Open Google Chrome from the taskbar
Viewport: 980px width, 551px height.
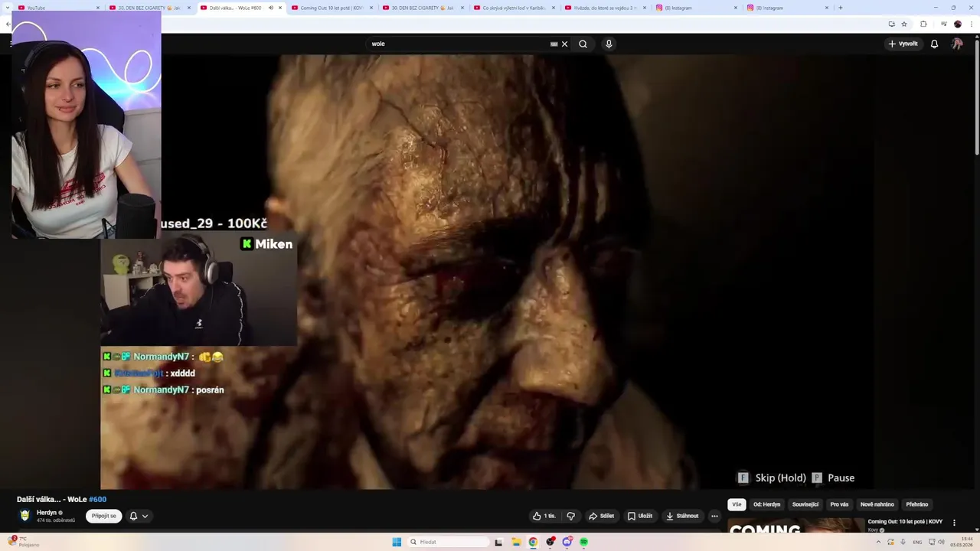tap(533, 542)
